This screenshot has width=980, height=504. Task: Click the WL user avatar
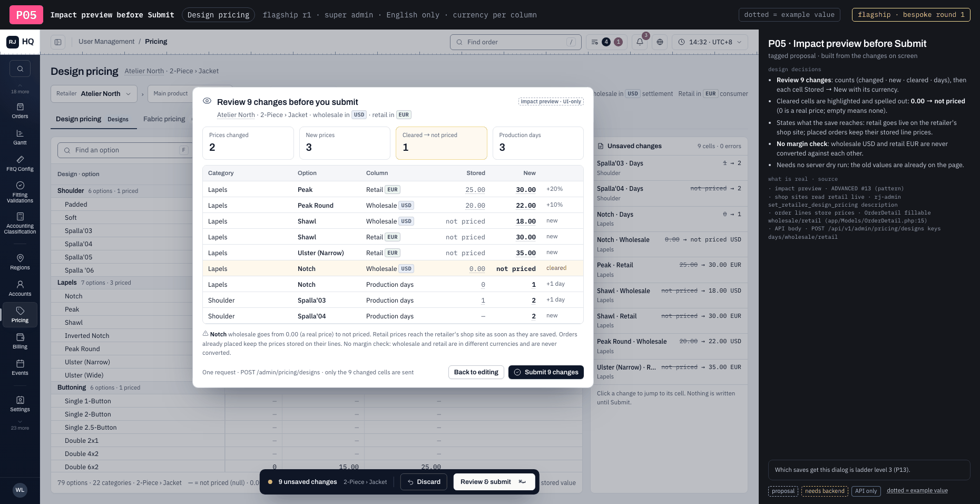pyautogui.click(x=20, y=490)
